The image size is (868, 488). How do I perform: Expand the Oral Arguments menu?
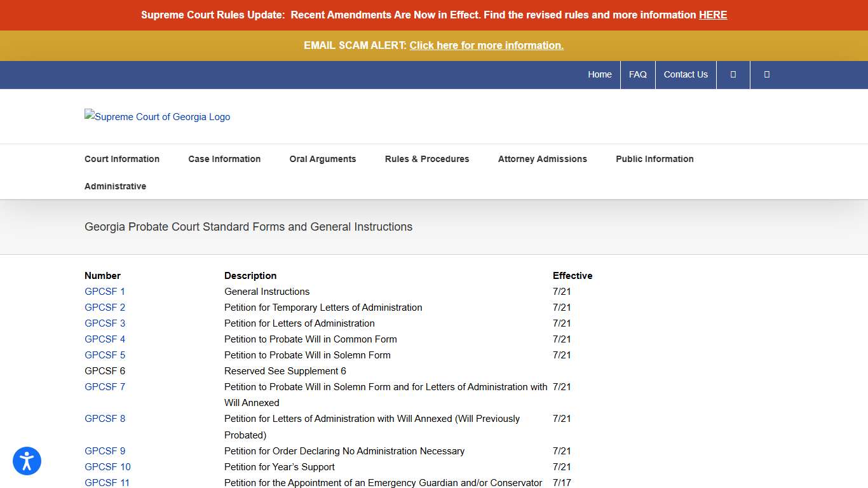tap(323, 159)
